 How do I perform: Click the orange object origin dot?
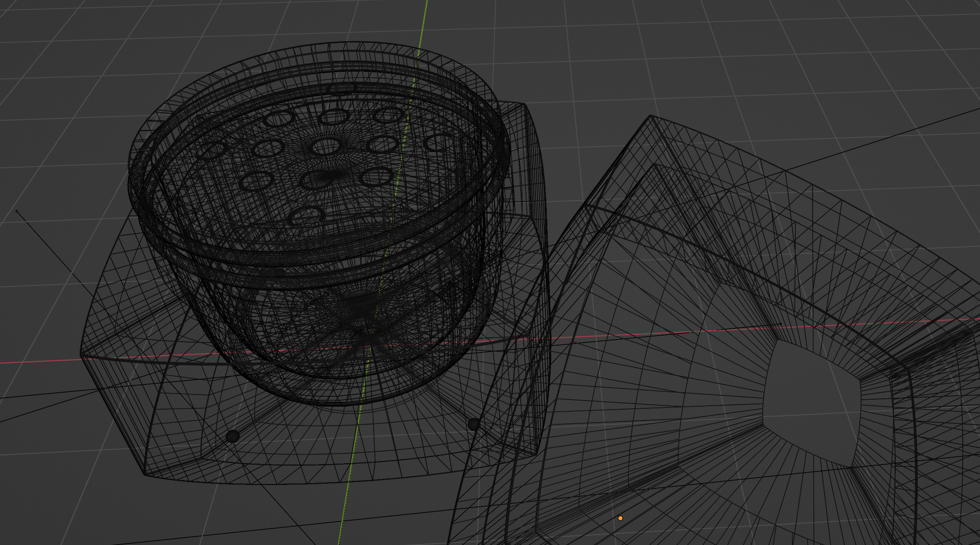tap(620, 518)
